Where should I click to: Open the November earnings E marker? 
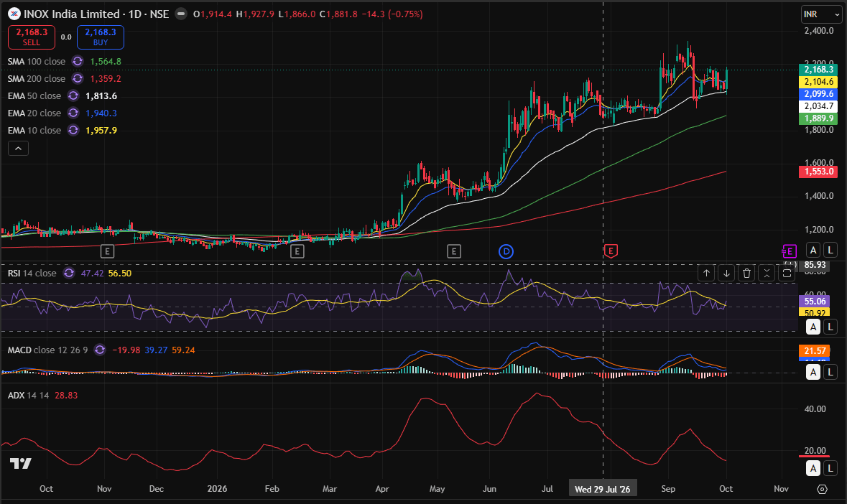coord(108,251)
